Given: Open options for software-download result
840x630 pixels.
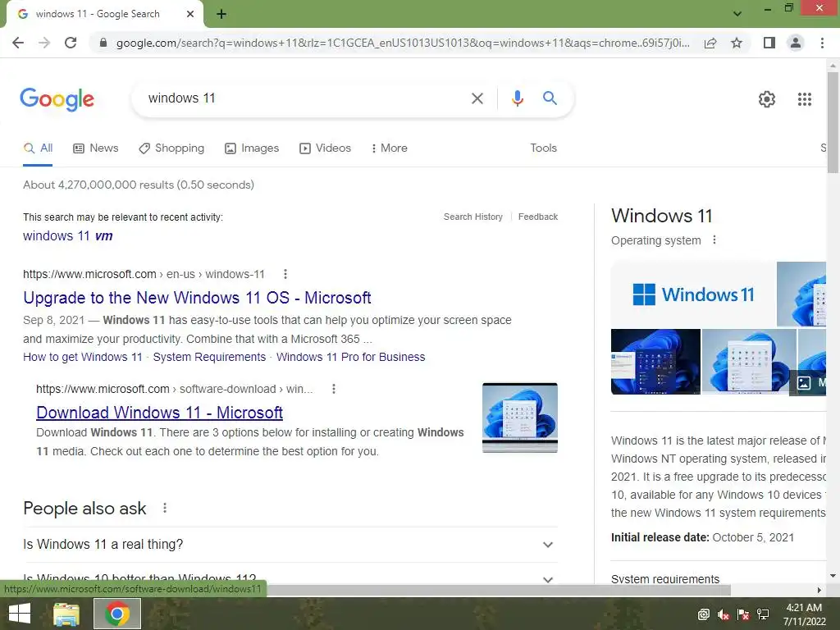Looking at the screenshot, I should click(x=334, y=389).
